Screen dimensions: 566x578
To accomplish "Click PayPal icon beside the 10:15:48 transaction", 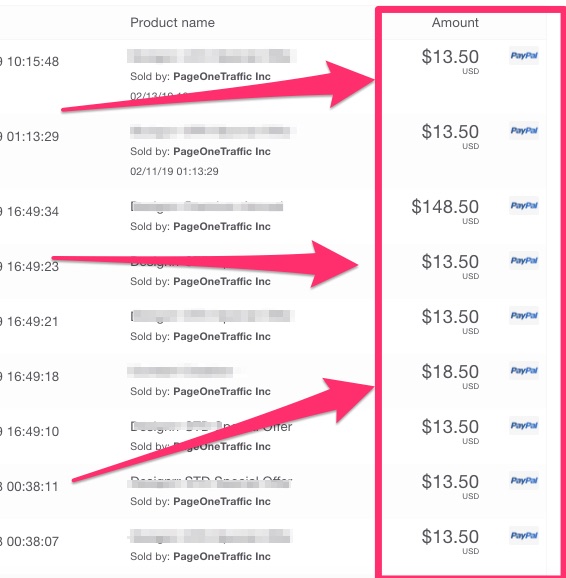I will coord(524,56).
